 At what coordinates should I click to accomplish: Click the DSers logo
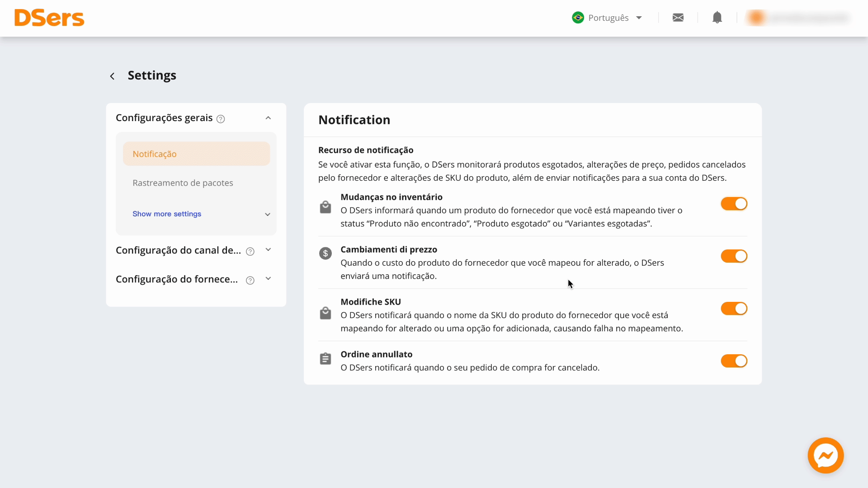tap(49, 18)
